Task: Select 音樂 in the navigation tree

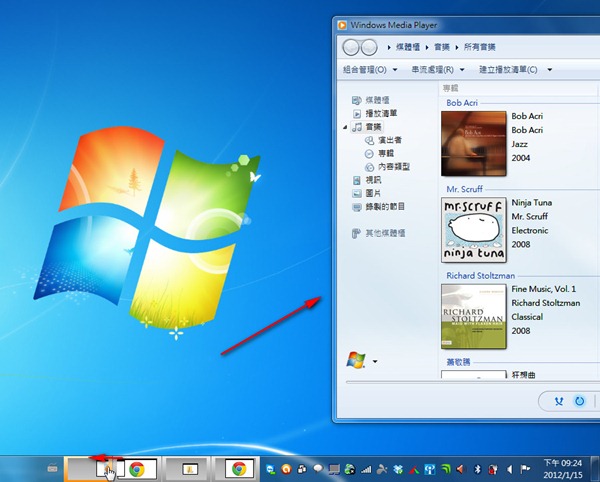Action: (367, 127)
